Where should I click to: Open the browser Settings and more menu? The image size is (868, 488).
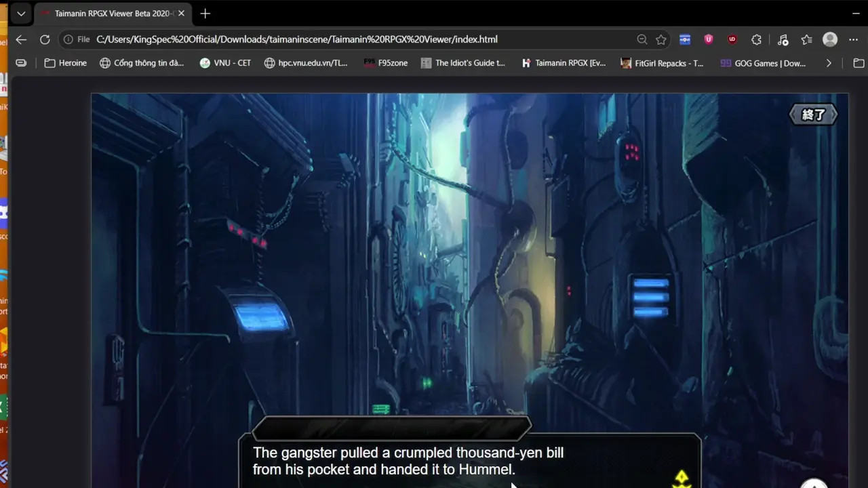point(854,39)
